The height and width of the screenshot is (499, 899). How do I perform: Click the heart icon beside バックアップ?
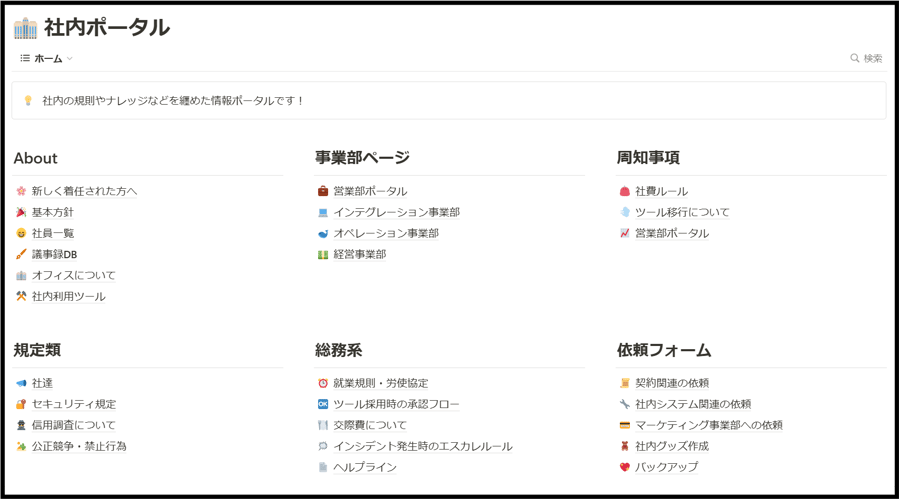click(x=625, y=467)
